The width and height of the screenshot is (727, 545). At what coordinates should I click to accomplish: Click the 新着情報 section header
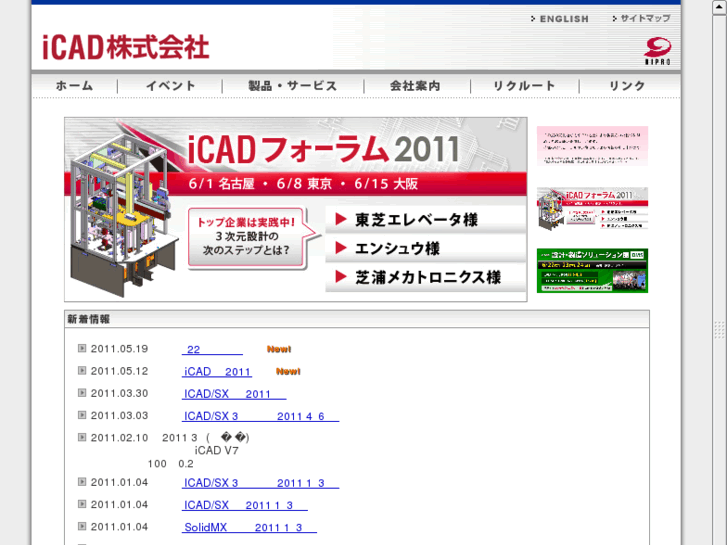pos(357,319)
